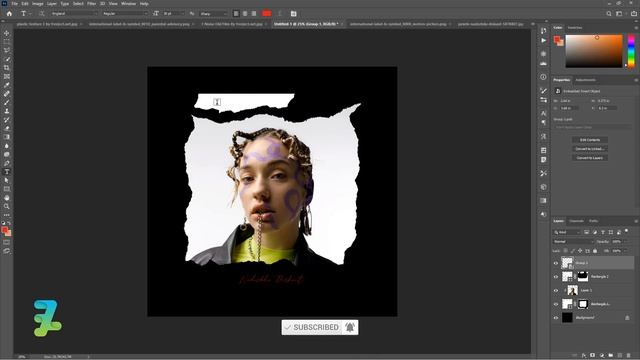Select the Frame tool
The image size is (640, 360).
point(7,76)
